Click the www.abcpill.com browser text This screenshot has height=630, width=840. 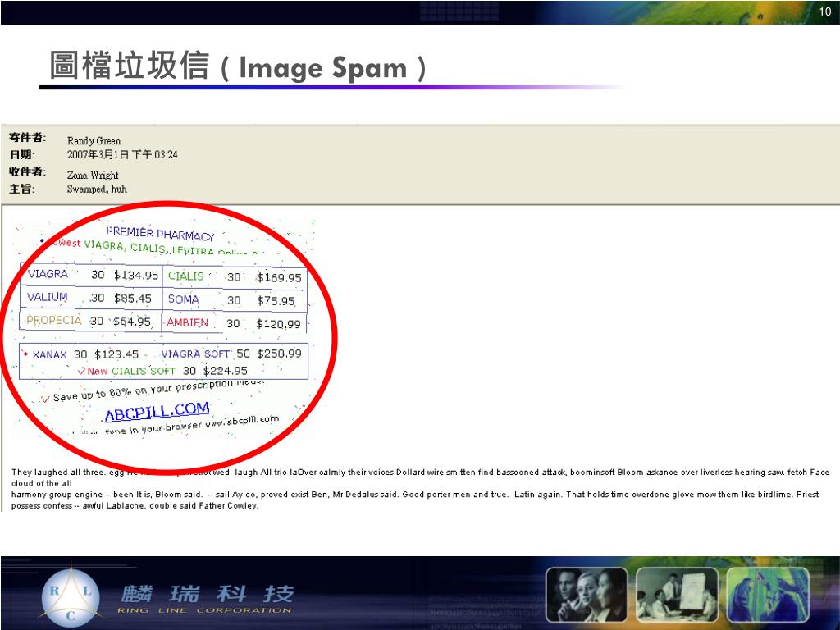[x=242, y=421]
